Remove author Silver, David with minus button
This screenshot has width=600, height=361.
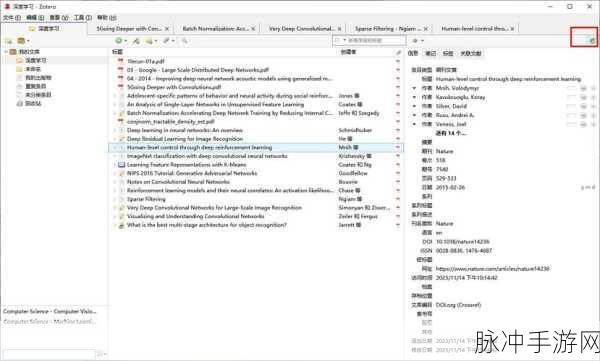[583, 106]
